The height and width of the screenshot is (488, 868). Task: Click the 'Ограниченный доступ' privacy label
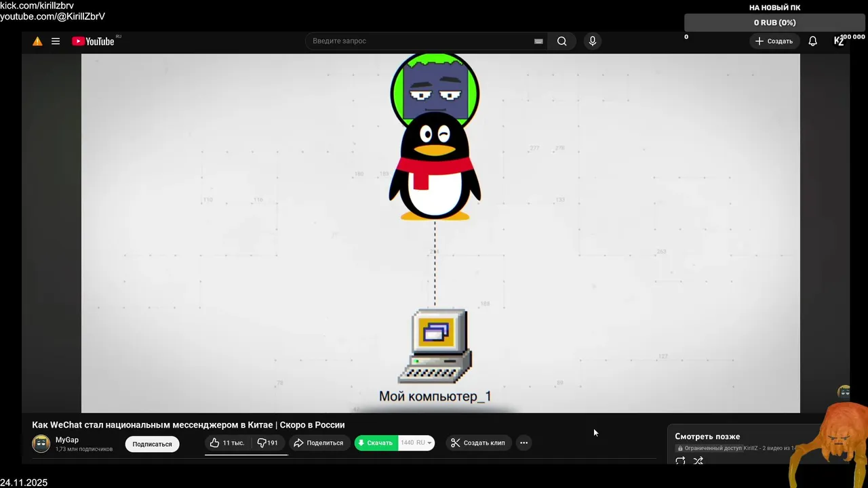tap(709, 449)
